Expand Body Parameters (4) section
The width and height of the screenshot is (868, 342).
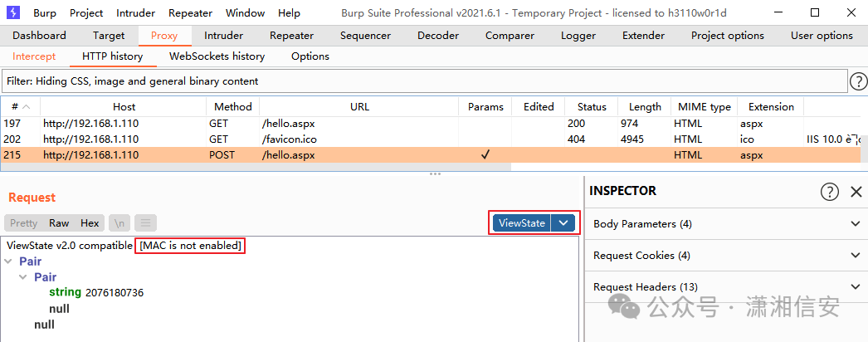[726, 223]
